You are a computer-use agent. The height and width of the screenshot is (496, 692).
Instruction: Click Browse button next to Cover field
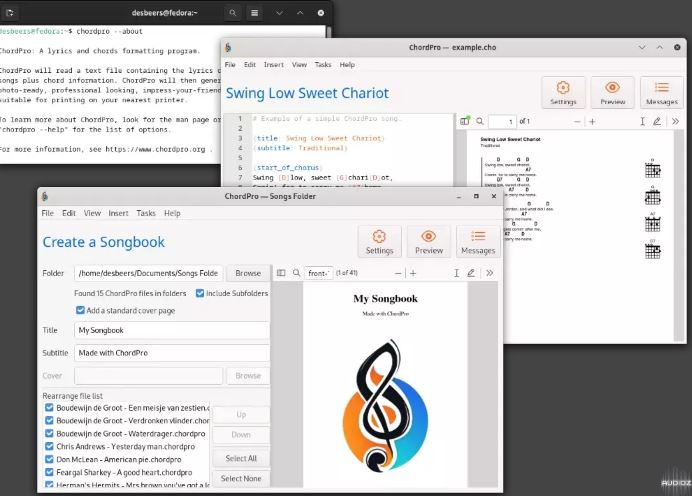click(248, 376)
